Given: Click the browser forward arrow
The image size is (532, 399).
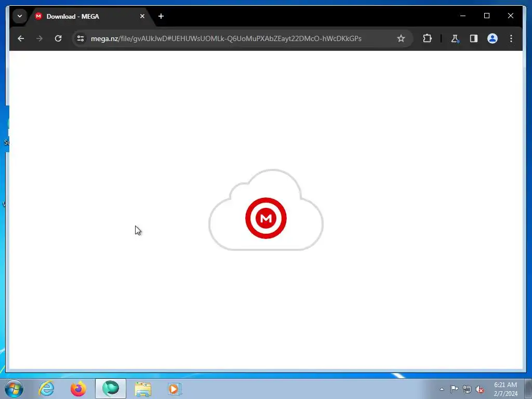Looking at the screenshot, I should coord(39,38).
